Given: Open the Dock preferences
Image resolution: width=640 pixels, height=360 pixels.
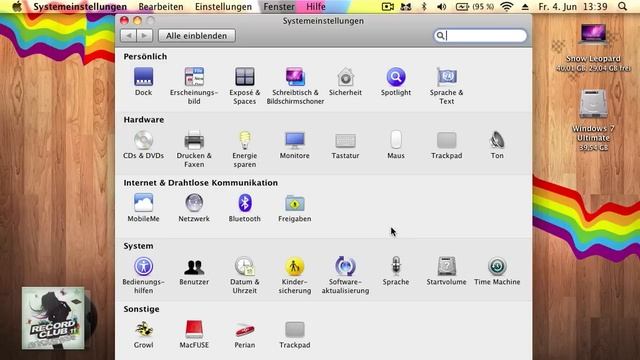Looking at the screenshot, I should pyautogui.click(x=143, y=82).
